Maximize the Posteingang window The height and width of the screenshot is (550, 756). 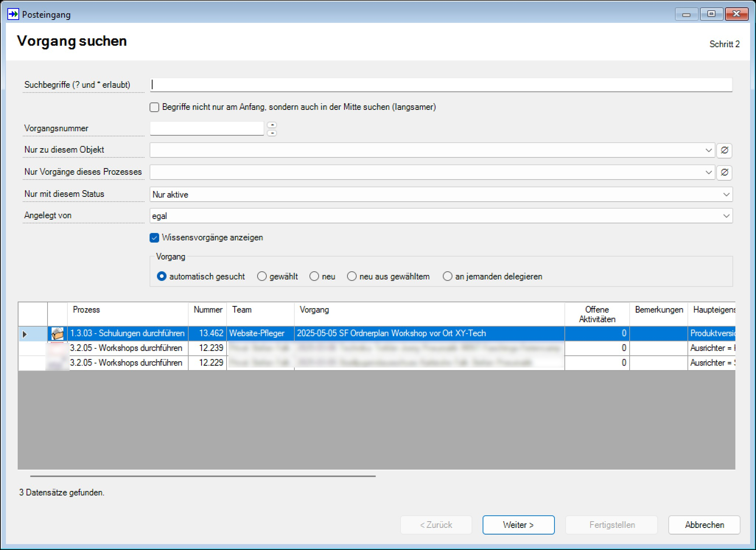click(711, 14)
